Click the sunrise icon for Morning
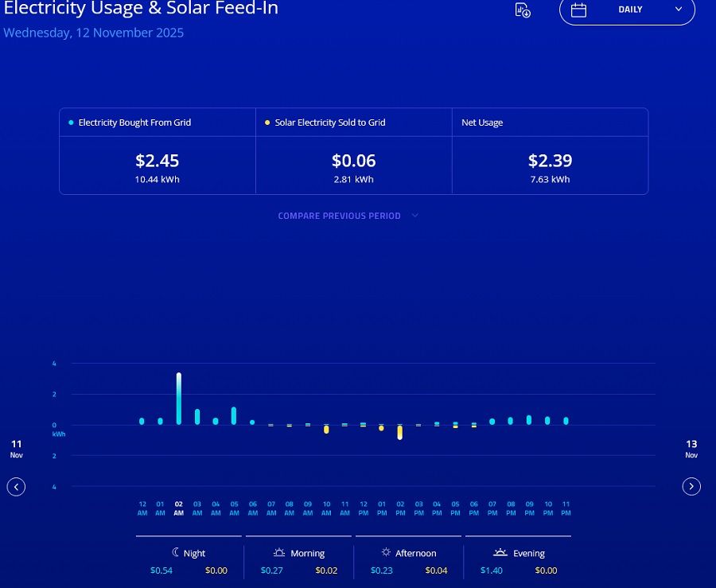Image resolution: width=716 pixels, height=588 pixels. coord(279,552)
